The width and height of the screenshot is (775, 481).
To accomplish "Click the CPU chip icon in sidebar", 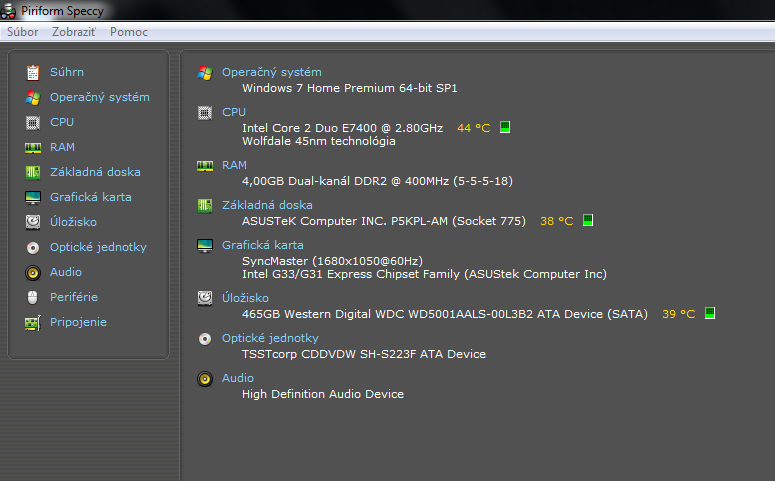I will (33, 122).
